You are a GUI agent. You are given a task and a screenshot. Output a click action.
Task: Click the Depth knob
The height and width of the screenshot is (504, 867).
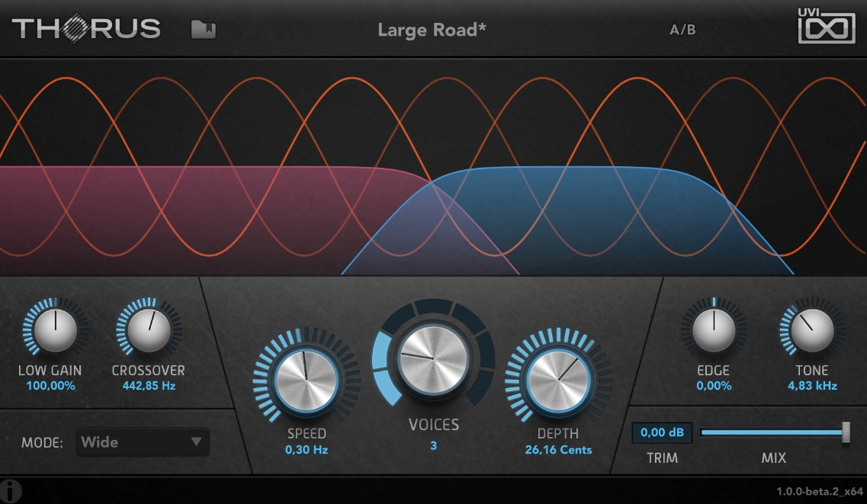[x=558, y=380]
